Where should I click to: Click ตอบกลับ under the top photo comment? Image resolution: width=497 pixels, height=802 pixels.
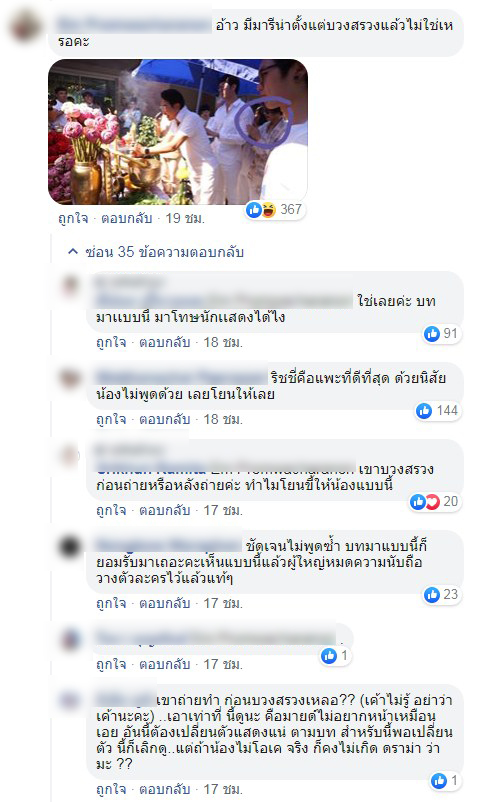[126, 218]
